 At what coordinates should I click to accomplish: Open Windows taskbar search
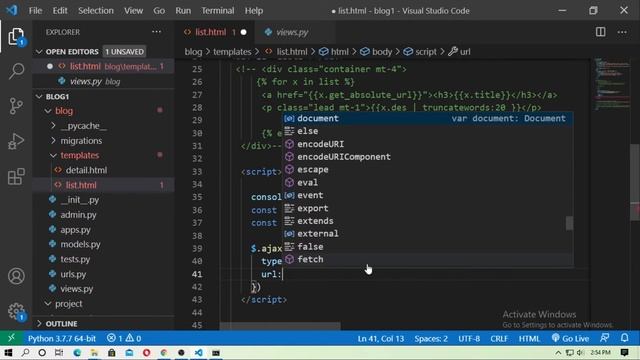click(25, 353)
